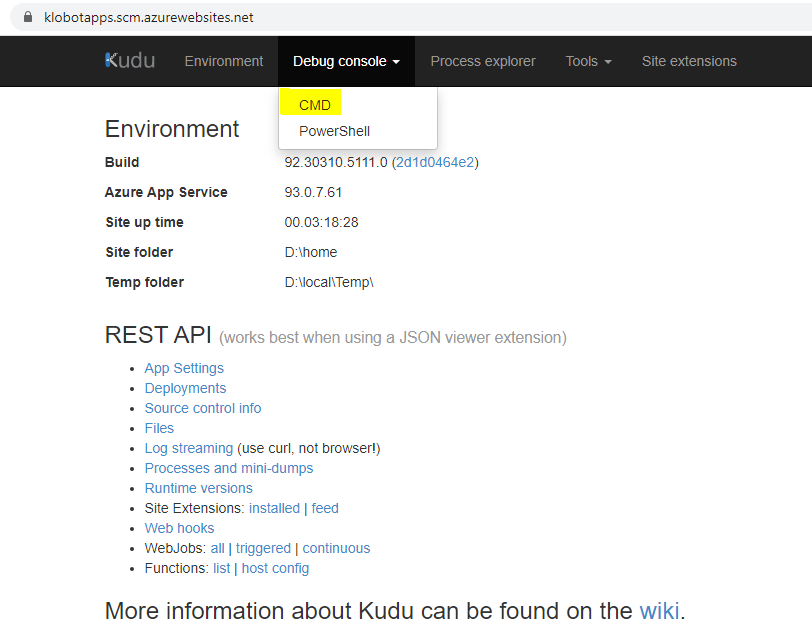View Processes and mini-dumps
This screenshot has width=812, height=635.
(229, 468)
